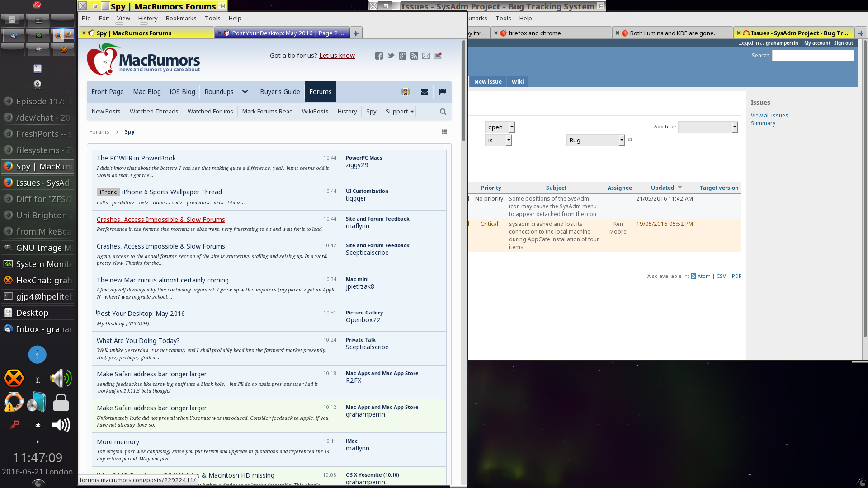This screenshot has height=488, width=868.
Task: Toggle multi-select button next to Bug dropdown
Action: 630,140
